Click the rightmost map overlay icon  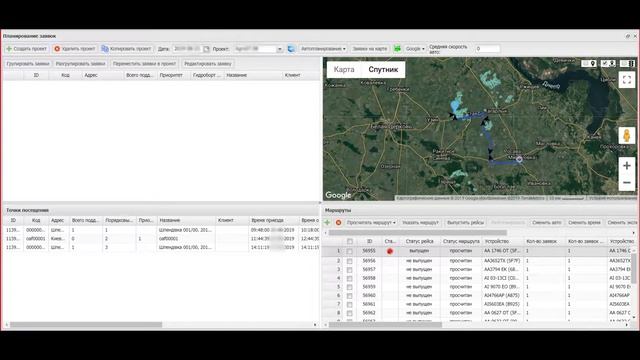628,63
